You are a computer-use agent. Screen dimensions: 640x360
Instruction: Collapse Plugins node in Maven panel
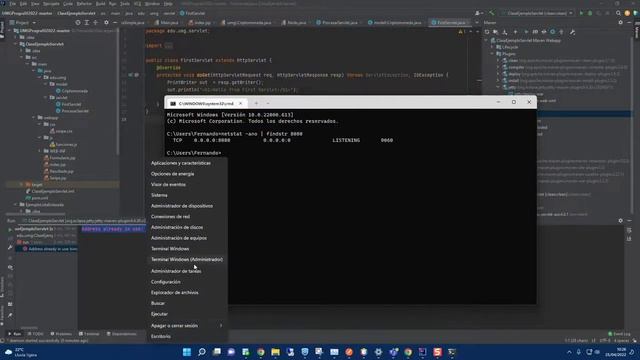(x=492, y=53)
